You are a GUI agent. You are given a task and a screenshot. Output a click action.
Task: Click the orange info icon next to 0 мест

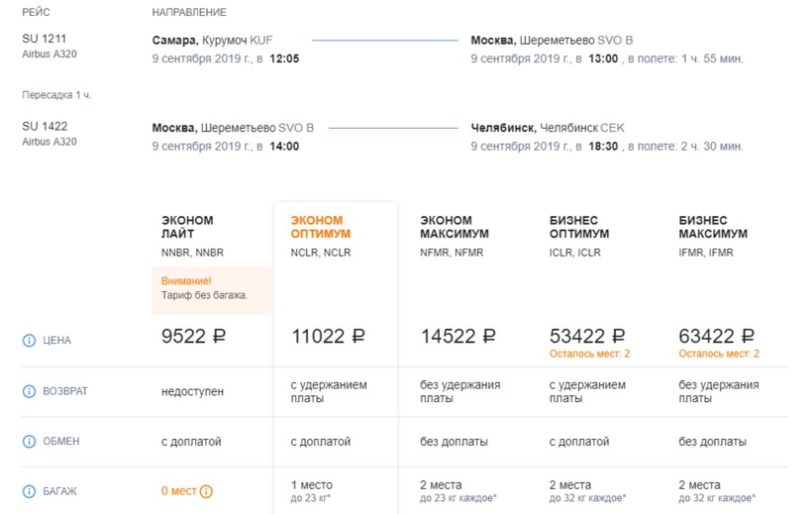(206, 491)
